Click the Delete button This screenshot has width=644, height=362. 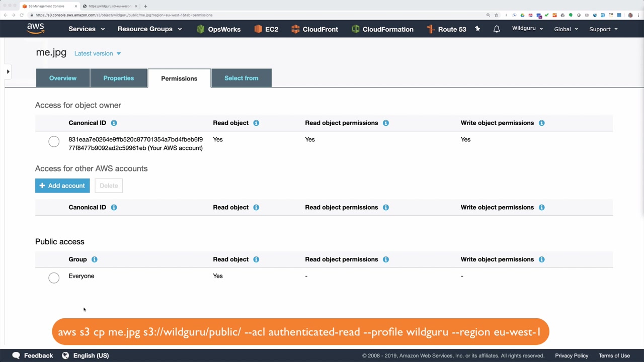tap(109, 186)
